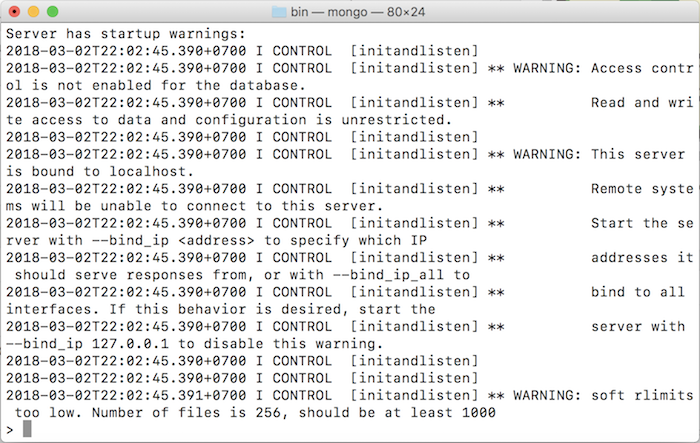The image size is (700, 443).
Task: Click the "Remote syste" text on right
Action: (642, 189)
